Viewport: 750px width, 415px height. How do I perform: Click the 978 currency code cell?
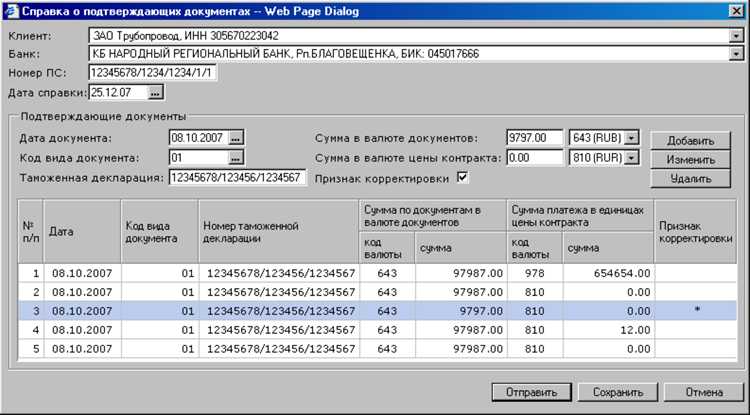tap(534, 273)
